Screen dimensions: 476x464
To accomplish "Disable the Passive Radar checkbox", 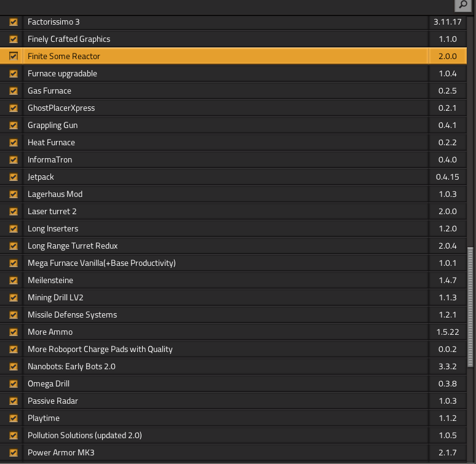I will [14, 401].
